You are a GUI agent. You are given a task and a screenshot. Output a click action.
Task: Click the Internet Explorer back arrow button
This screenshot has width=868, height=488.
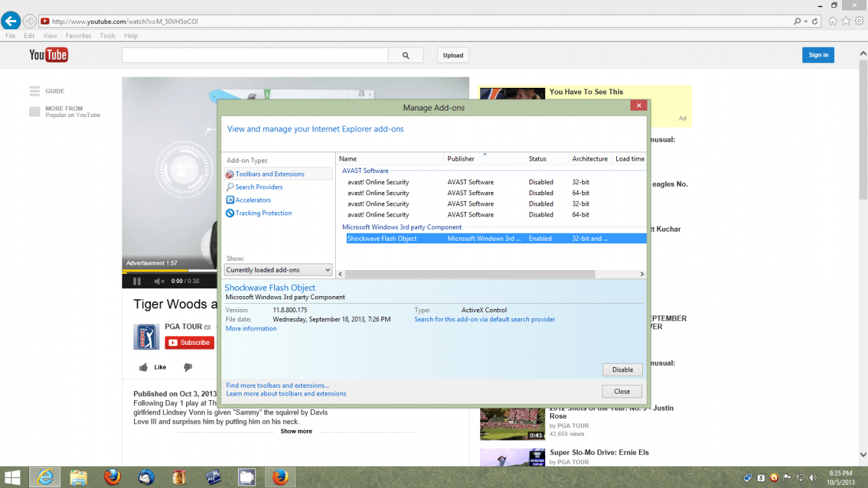(x=11, y=21)
